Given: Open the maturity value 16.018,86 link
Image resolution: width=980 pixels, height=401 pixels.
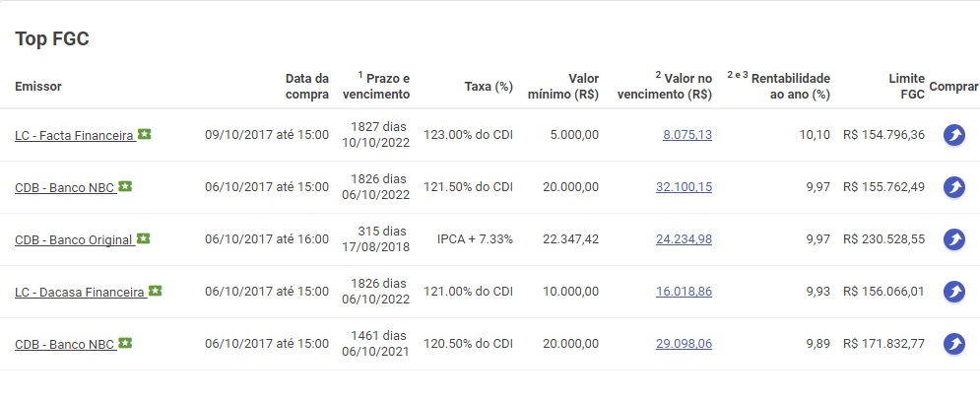Looking at the screenshot, I should [x=684, y=292].
